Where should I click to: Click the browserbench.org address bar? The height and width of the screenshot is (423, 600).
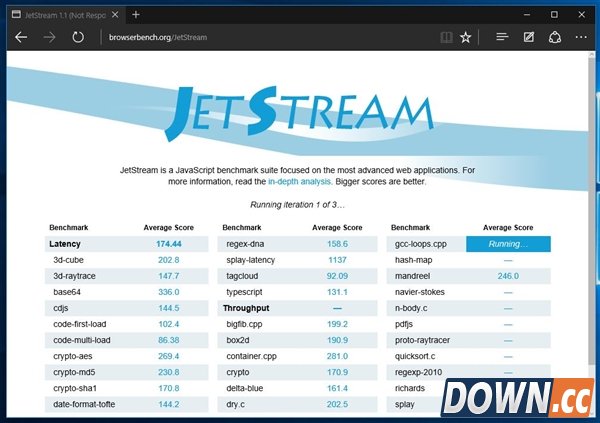coord(250,37)
